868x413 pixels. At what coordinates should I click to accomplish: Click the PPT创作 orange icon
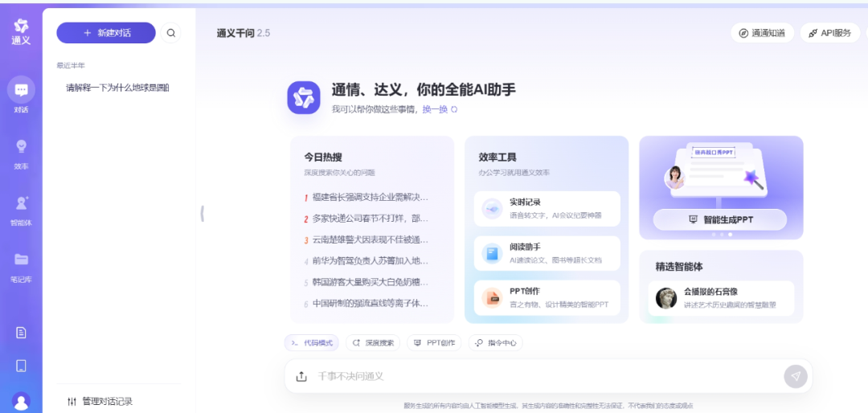click(x=492, y=298)
